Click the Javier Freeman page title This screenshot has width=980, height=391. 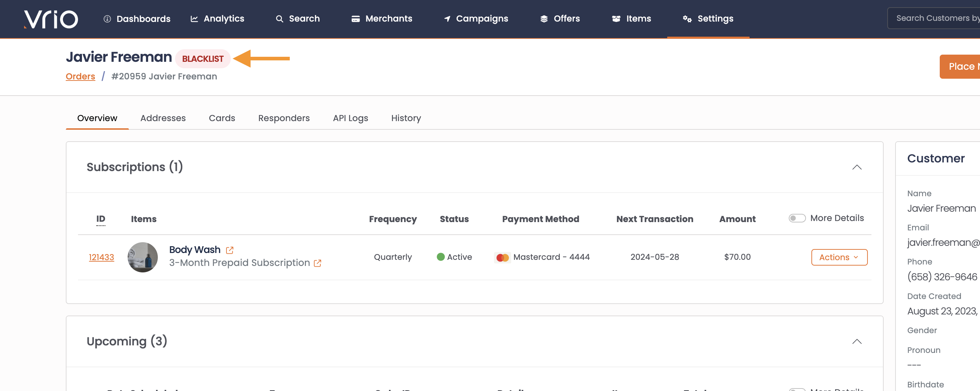119,57
